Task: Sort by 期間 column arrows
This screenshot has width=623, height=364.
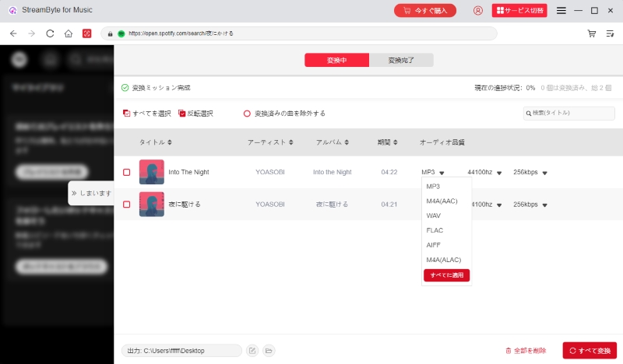Action: 395,142
